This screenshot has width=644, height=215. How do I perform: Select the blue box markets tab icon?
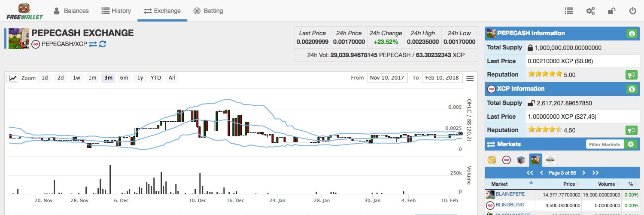(521, 160)
